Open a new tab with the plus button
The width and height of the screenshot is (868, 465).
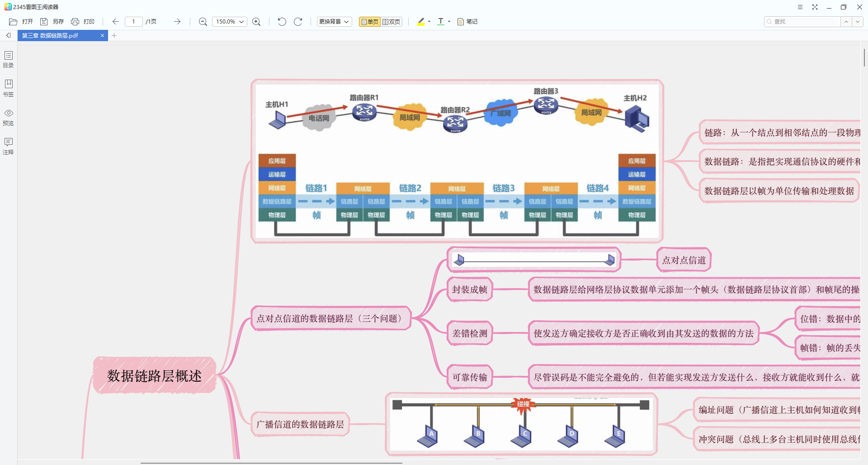click(114, 36)
